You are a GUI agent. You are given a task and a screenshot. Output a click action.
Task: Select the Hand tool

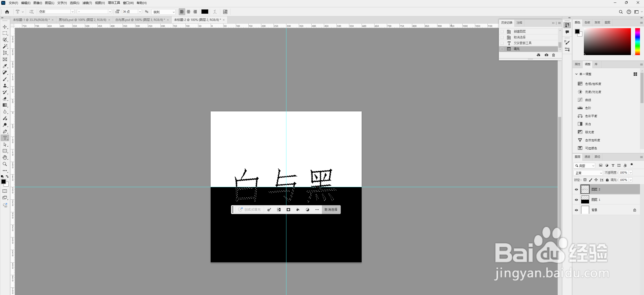tap(5, 157)
